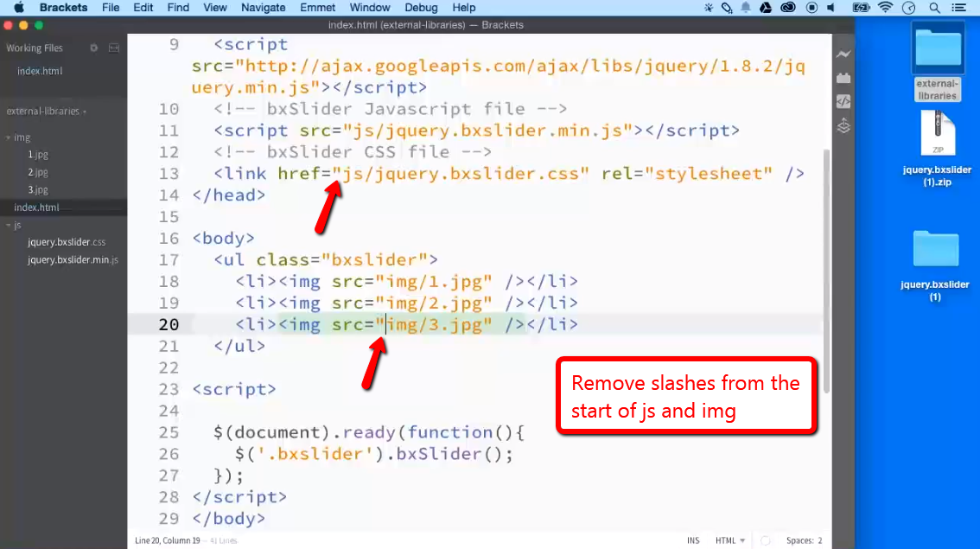Select the external-libraries desktop folder
Image resolution: width=980 pixels, height=549 pixels.
(937, 62)
